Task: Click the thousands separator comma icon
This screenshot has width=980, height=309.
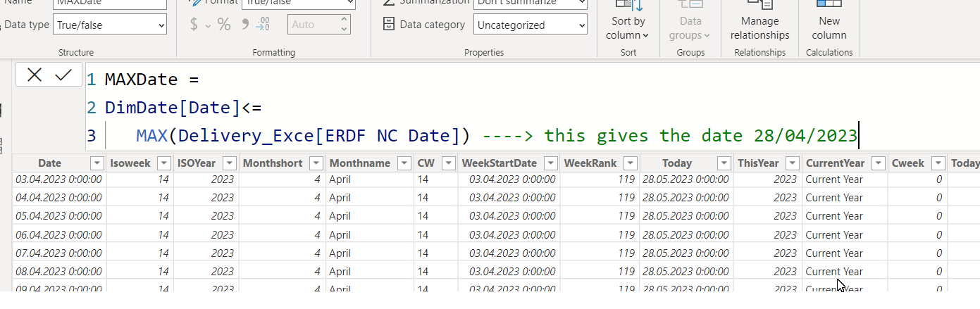Action: point(244,24)
